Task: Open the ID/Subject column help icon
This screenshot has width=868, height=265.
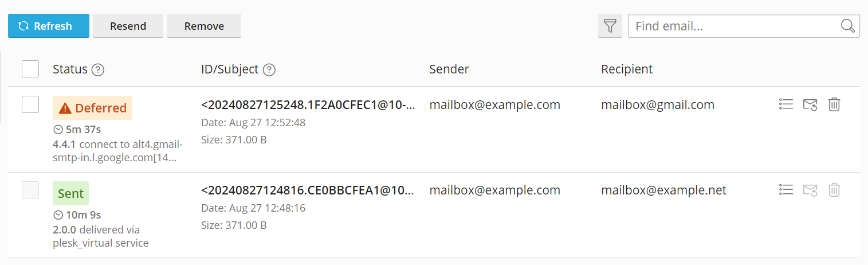Action: (269, 70)
